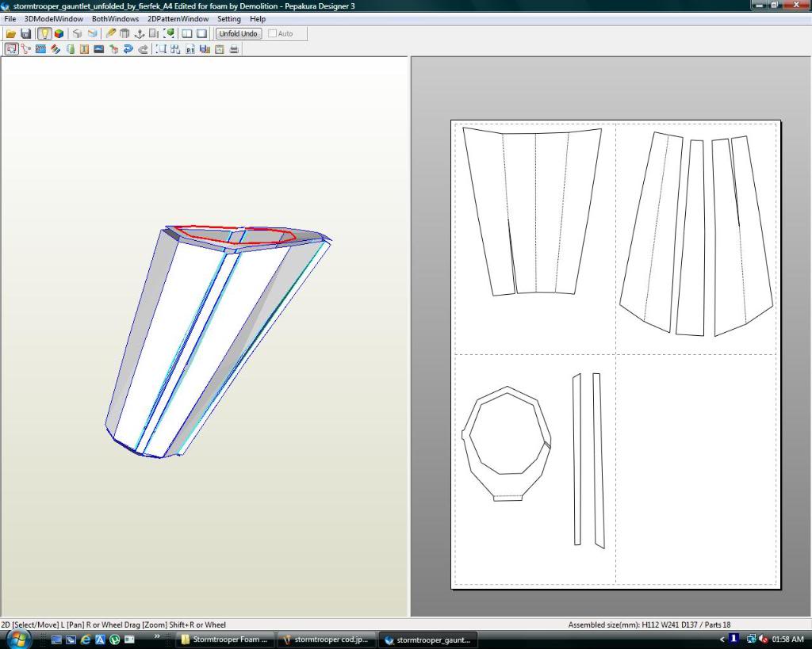Toggle the light bulb lighting icon

44,34
